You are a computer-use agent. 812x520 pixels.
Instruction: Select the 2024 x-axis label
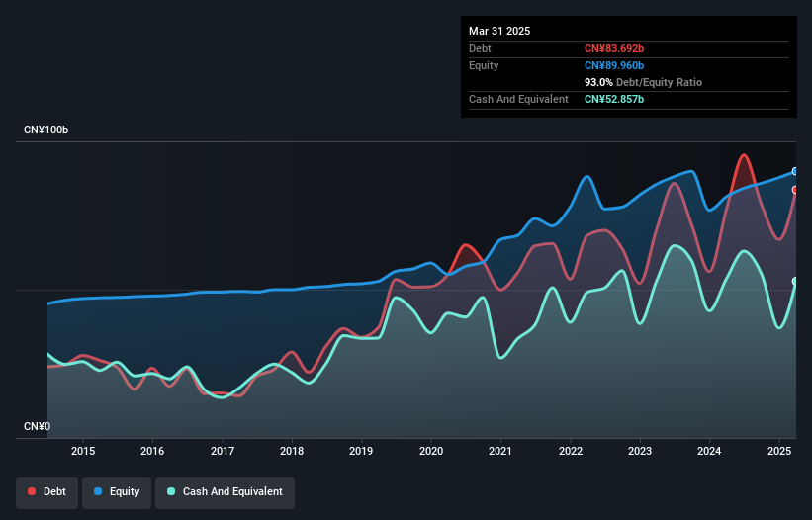pos(709,451)
